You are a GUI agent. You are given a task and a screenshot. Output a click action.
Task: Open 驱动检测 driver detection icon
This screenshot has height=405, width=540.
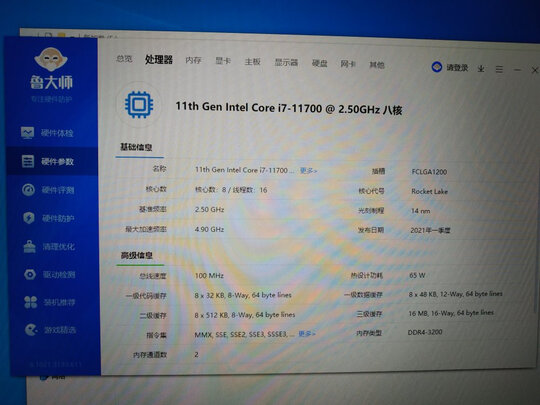click(x=30, y=274)
